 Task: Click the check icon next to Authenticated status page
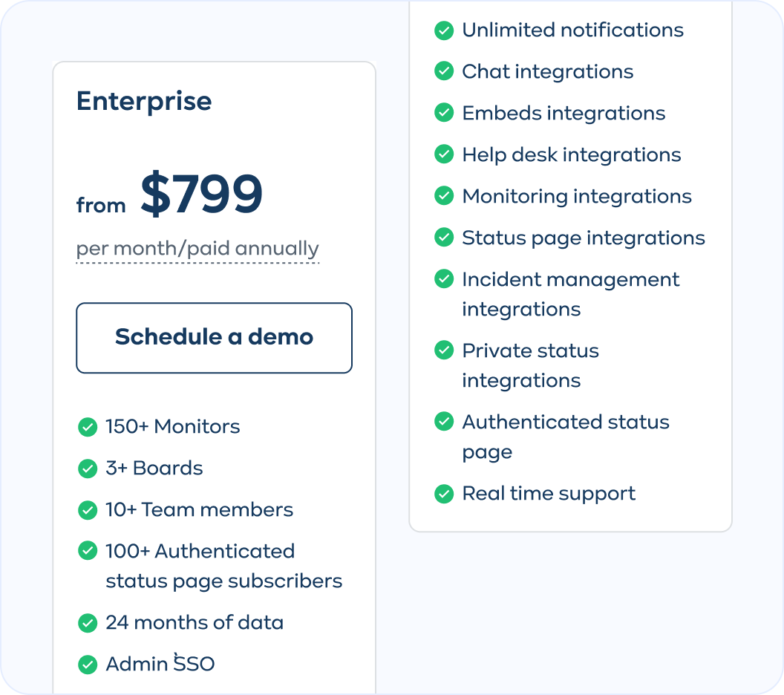pos(444,421)
